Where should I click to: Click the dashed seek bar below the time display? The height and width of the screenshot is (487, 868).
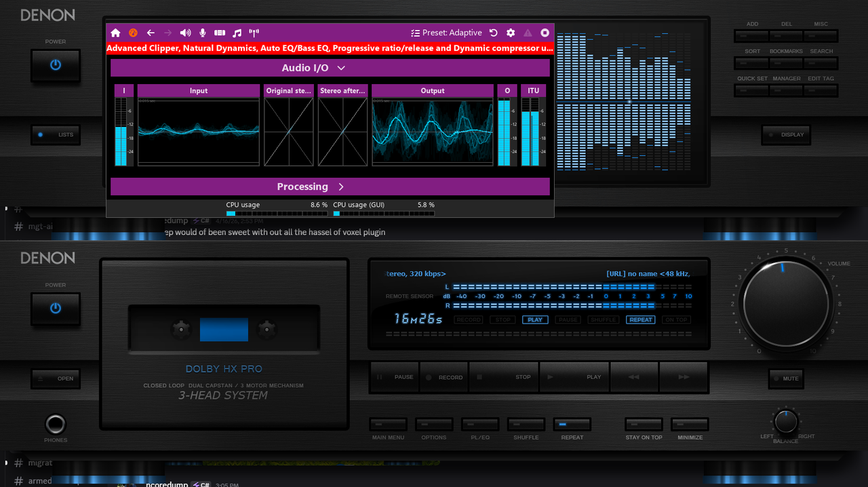[538, 334]
